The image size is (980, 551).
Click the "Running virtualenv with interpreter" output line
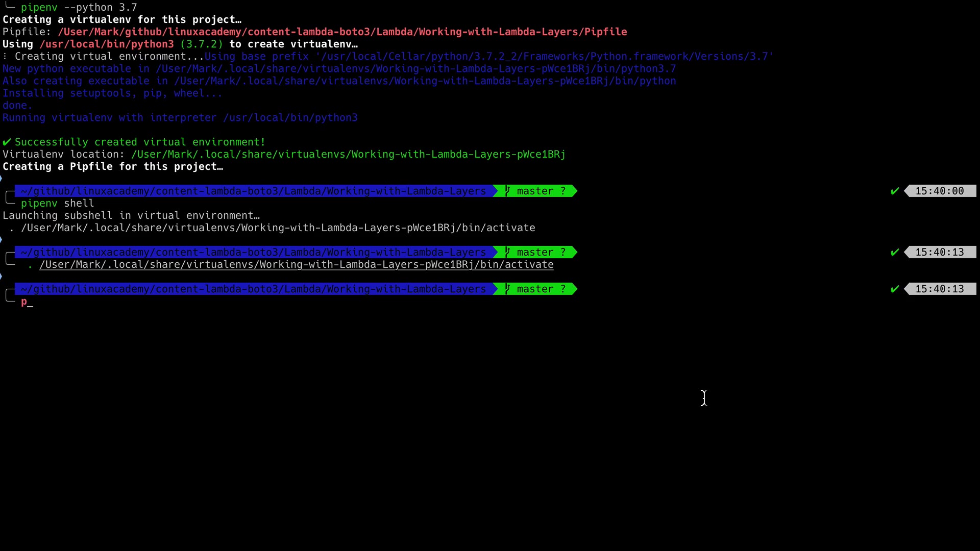tap(180, 118)
